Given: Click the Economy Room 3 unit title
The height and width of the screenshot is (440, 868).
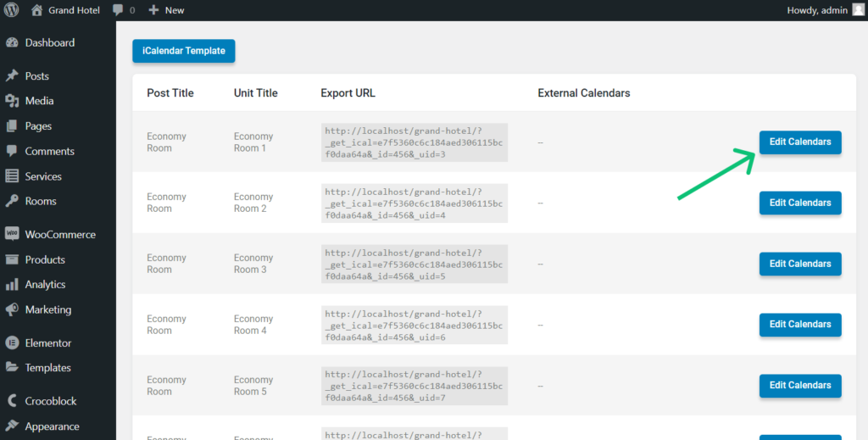Looking at the screenshot, I should click(x=253, y=264).
